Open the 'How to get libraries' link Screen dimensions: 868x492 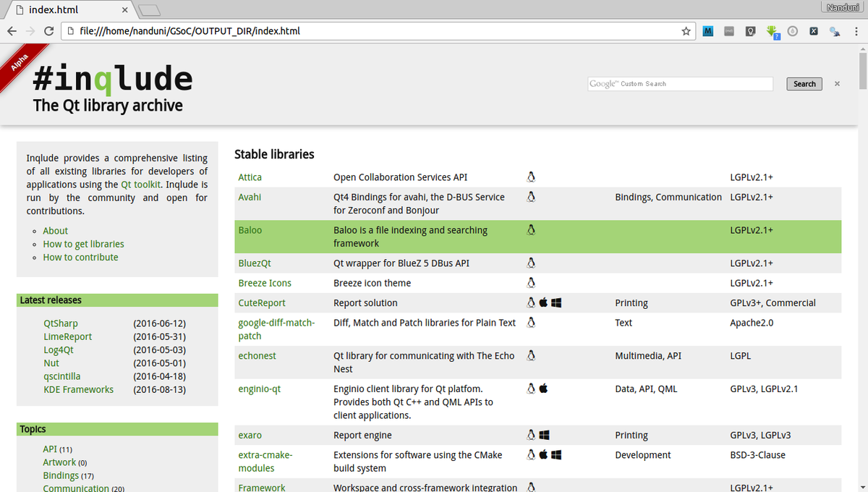[x=83, y=244]
